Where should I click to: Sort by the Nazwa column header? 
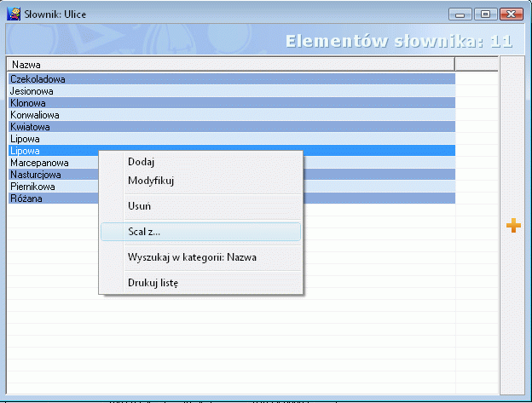point(231,65)
